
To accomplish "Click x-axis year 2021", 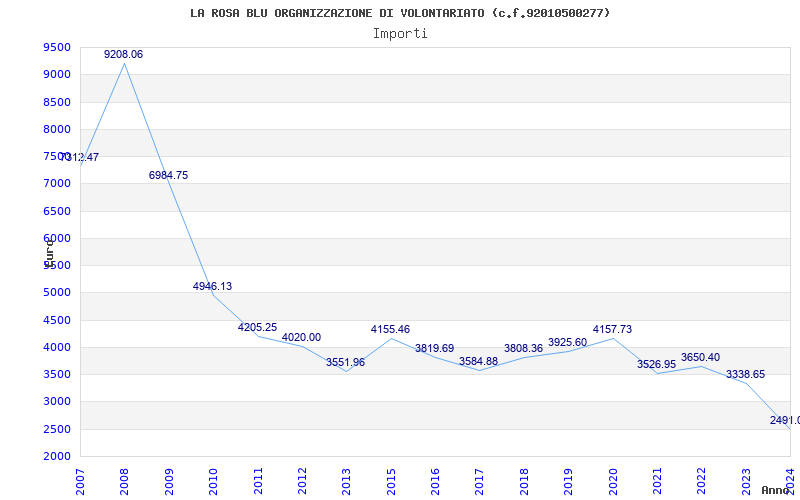I will coord(657,482).
